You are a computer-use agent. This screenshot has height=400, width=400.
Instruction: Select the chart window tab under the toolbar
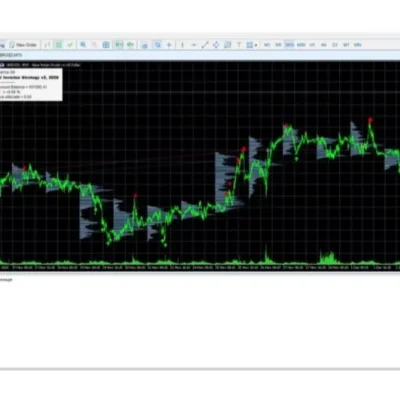click(x=11, y=55)
